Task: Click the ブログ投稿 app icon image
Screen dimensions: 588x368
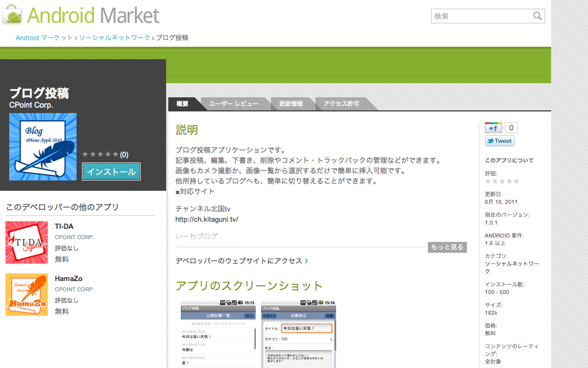Action: click(43, 147)
